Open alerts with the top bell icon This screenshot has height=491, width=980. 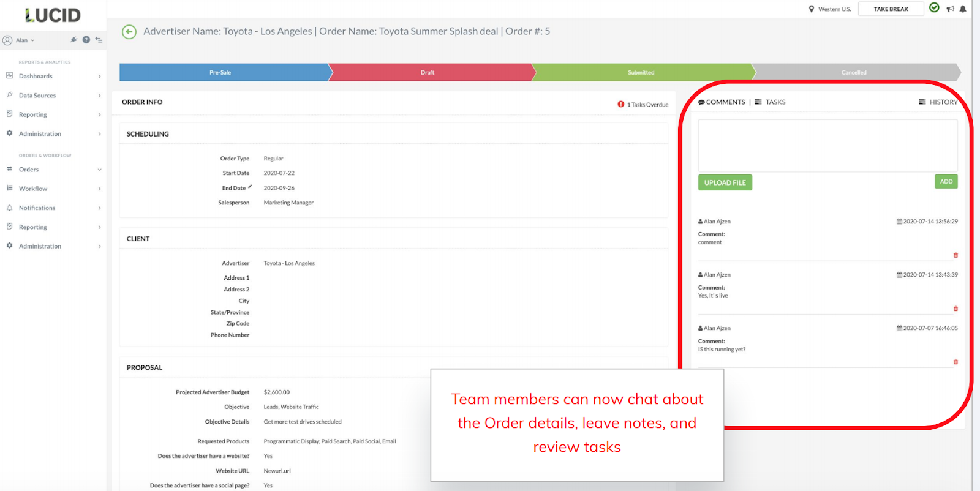coord(963,9)
